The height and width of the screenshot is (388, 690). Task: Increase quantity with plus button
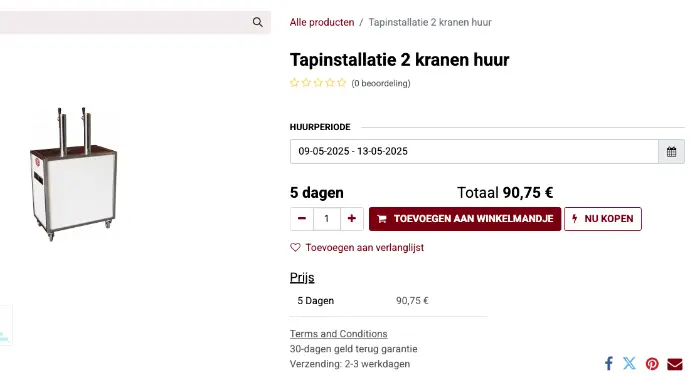[352, 219]
